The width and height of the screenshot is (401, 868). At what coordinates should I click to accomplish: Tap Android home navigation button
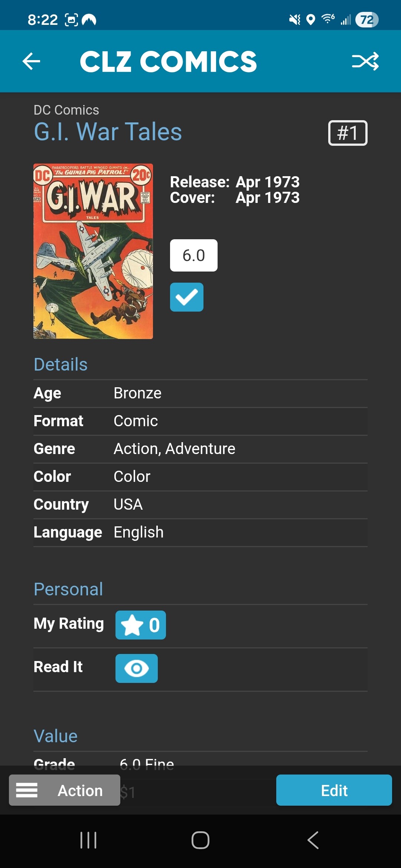tap(200, 840)
